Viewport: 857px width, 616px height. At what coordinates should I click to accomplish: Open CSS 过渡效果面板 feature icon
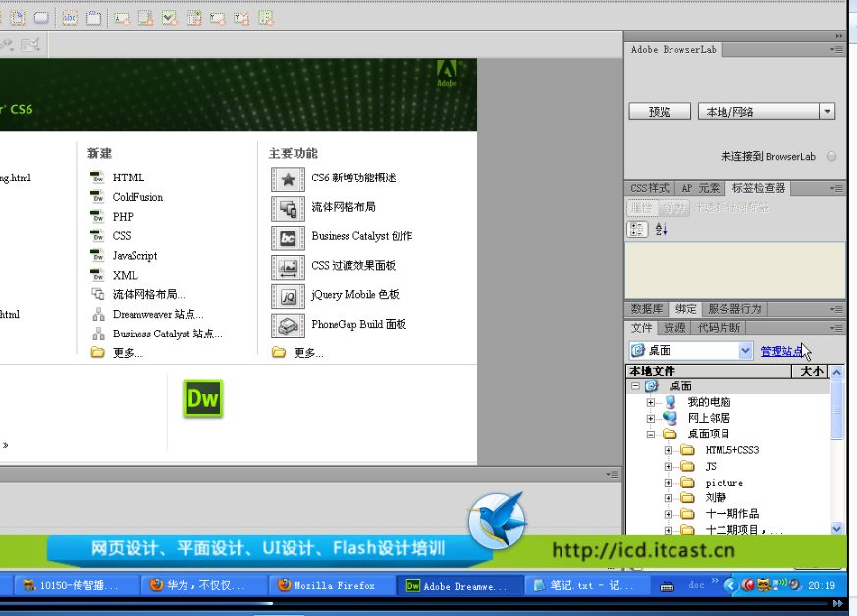click(288, 267)
